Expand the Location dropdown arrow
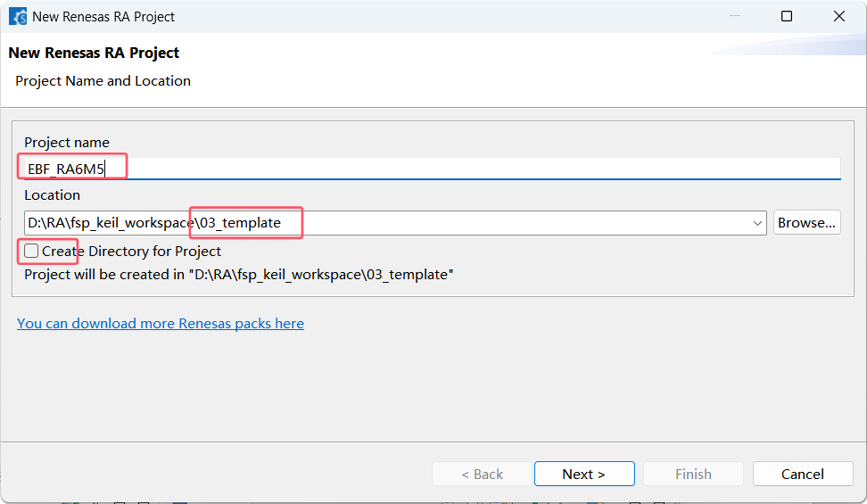 (757, 224)
